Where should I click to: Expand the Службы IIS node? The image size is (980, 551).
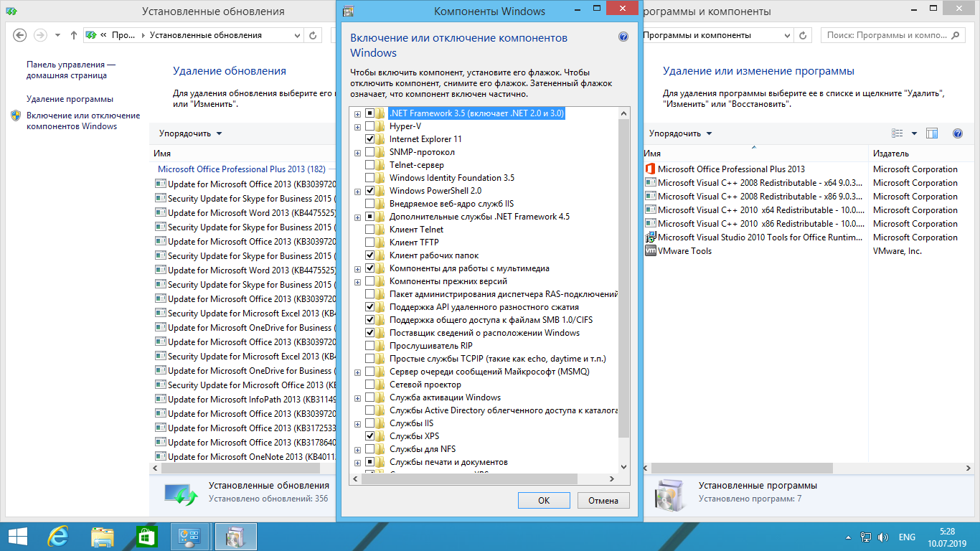pos(357,423)
